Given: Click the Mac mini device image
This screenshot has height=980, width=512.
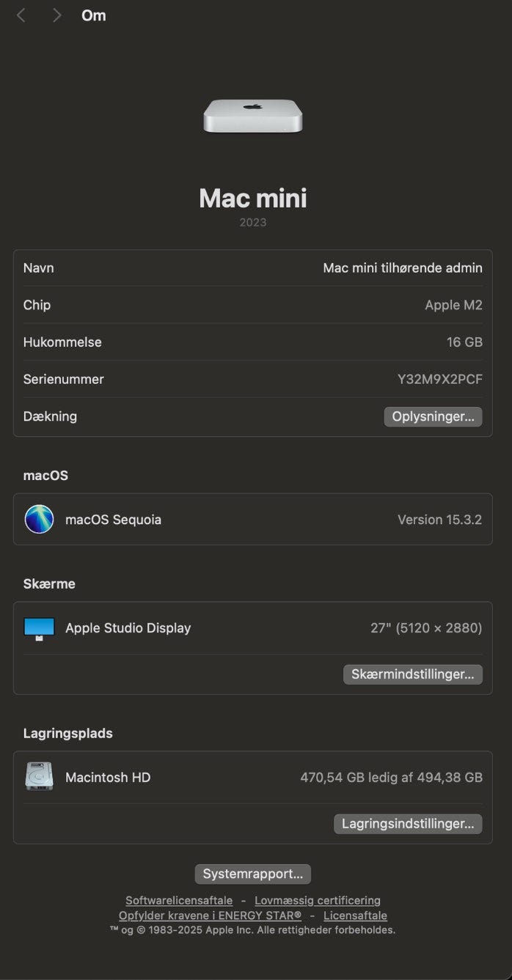Looking at the screenshot, I should click(253, 117).
